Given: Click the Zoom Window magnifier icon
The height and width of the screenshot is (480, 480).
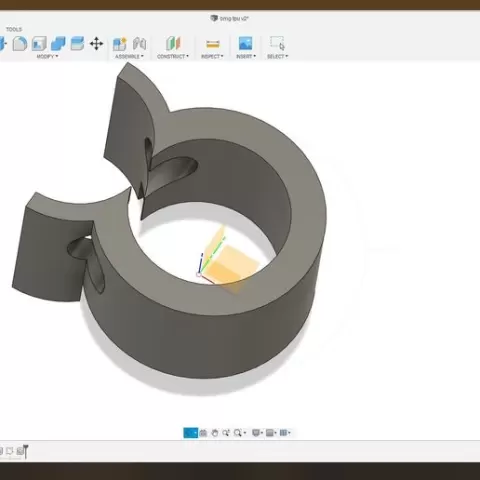Looking at the screenshot, I should (237, 433).
